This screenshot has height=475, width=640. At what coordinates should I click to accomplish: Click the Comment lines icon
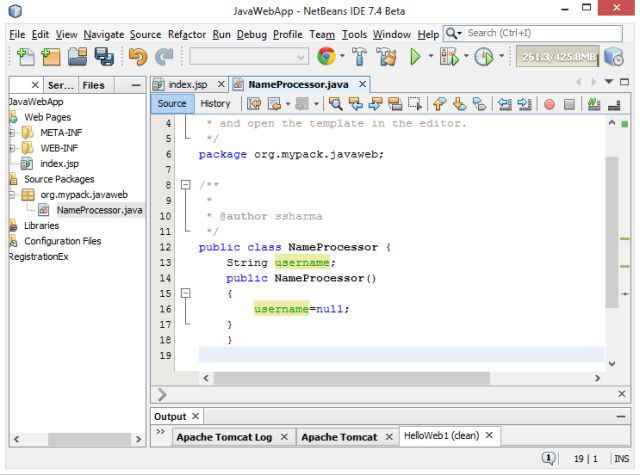(594, 104)
